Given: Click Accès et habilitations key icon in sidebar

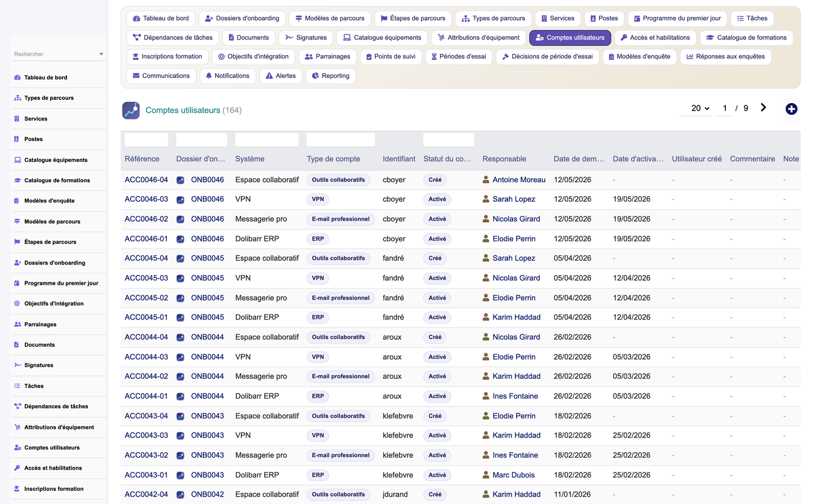Looking at the screenshot, I should (x=17, y=468).
